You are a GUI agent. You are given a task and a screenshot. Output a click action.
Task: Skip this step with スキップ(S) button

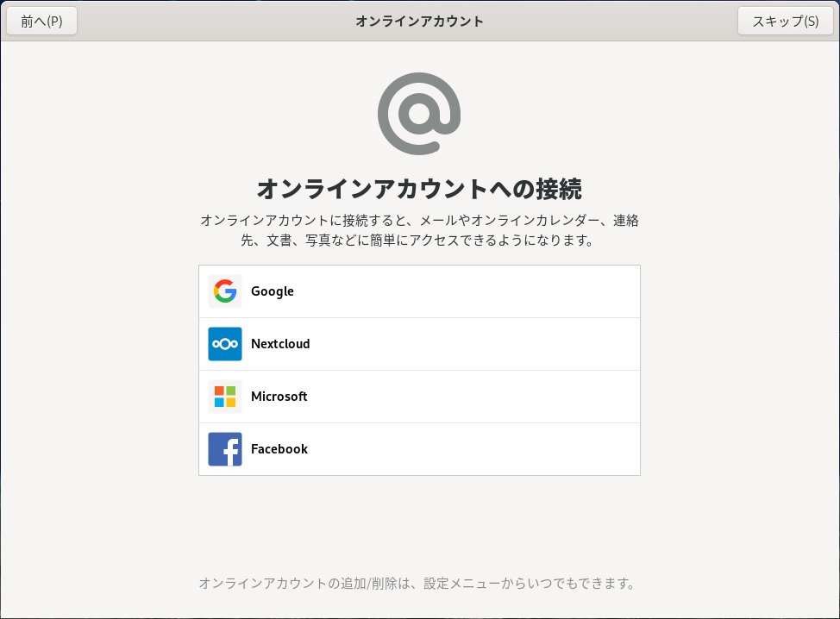click(786, 21)
